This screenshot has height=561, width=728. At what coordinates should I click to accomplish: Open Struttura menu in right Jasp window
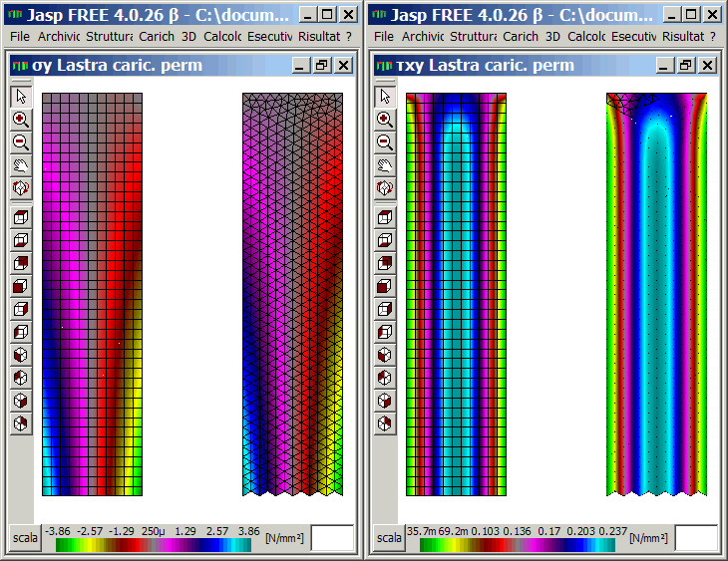(x=473, y=36)
